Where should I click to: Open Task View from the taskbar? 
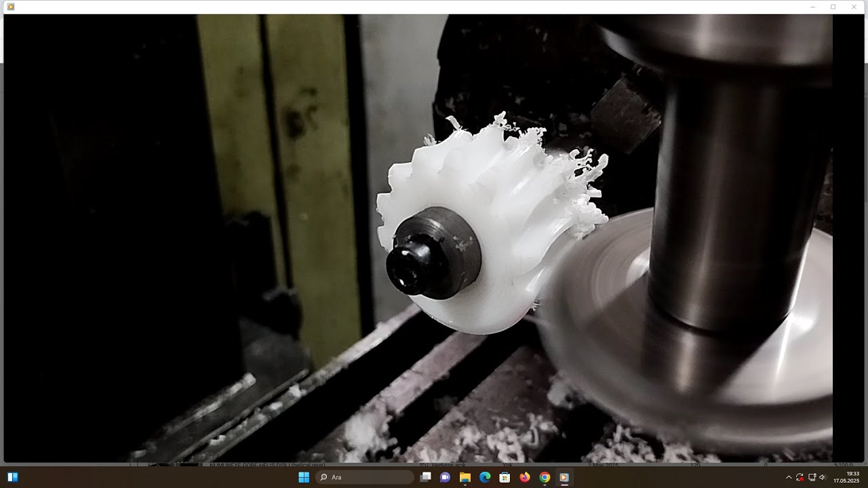(426, 477)
